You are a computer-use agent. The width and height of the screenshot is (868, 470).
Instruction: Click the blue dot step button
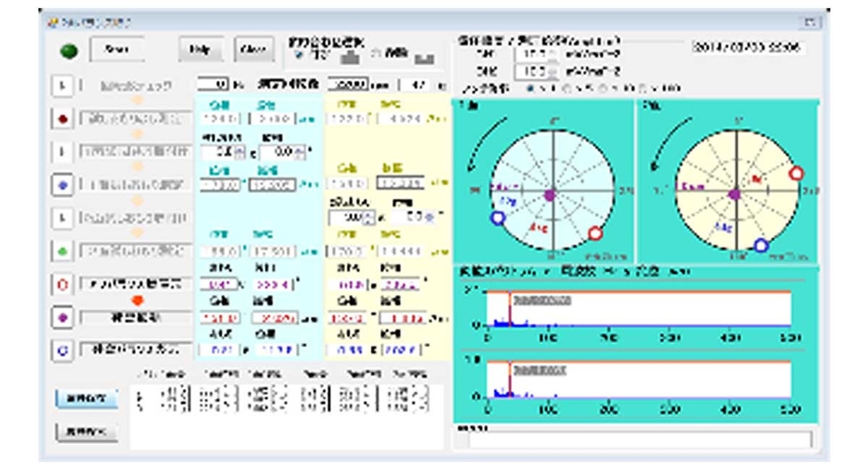pos(63,185)
